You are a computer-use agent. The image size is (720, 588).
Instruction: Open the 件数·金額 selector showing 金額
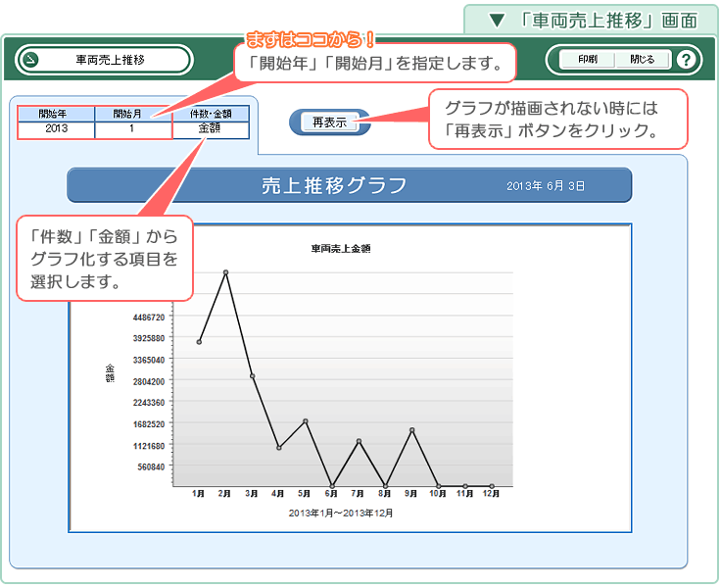(x=211, y=129)
